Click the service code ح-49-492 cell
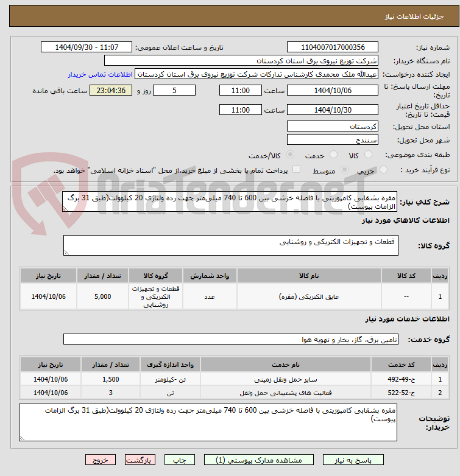Image resolution: width=460 pixels, height=476 pixels. click(401, 379)
